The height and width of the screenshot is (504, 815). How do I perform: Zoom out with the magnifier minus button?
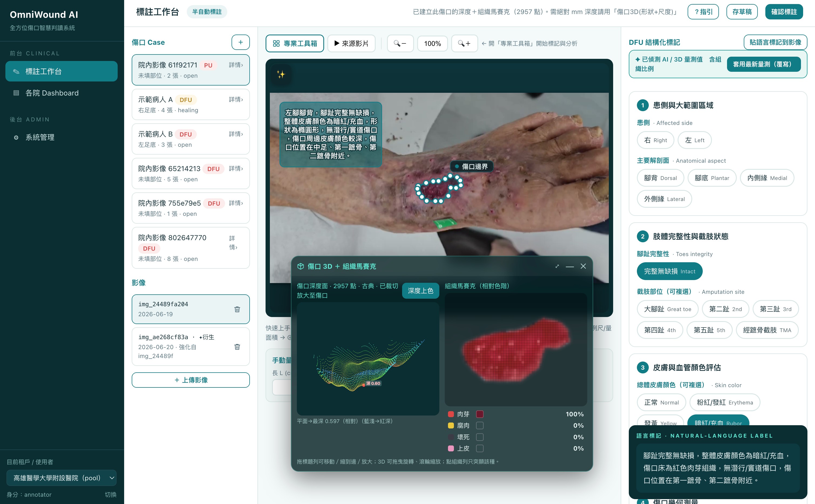coord(400,43)
